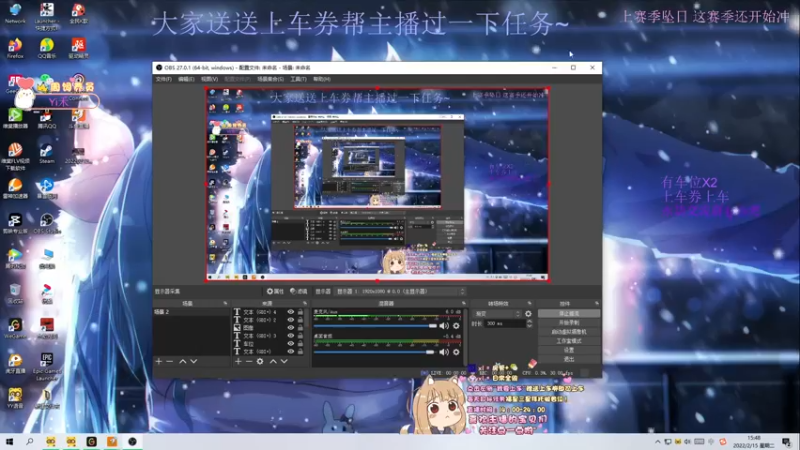Open the 腾讯QQ desktop shortcut
800x450 pixels.
(46, 118)
